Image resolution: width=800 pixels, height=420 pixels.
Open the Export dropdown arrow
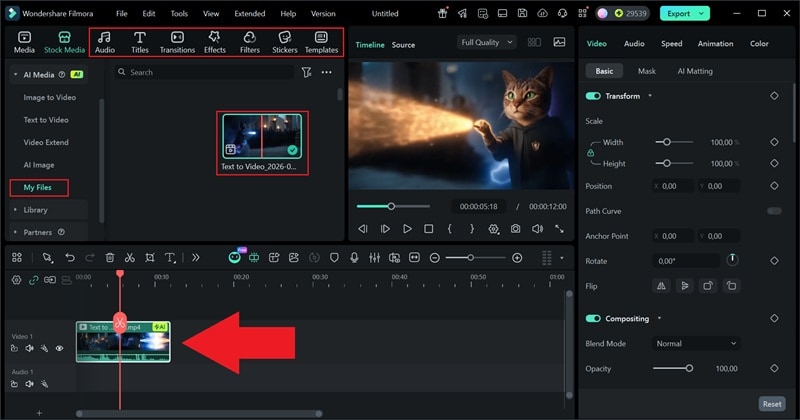coord(702,14)
